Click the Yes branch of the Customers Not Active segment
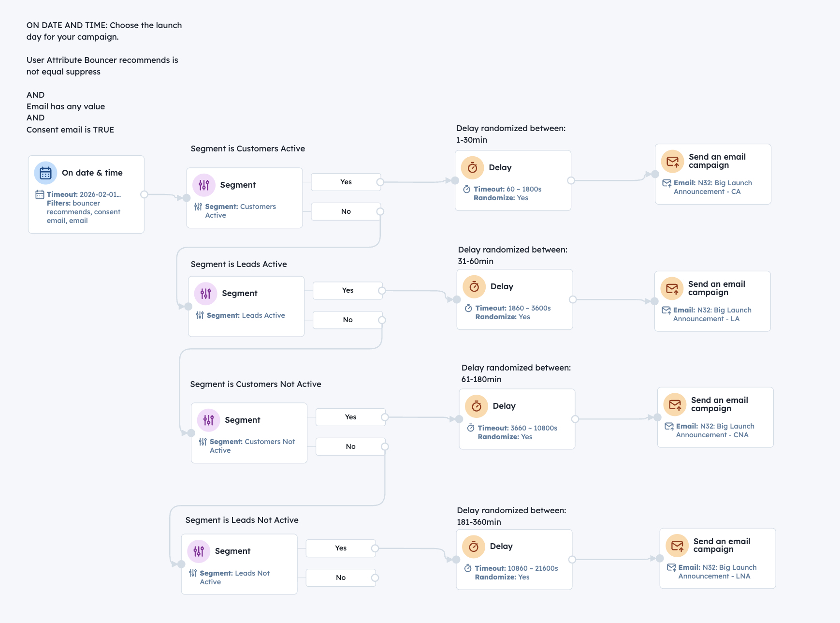 coord(350,417)
